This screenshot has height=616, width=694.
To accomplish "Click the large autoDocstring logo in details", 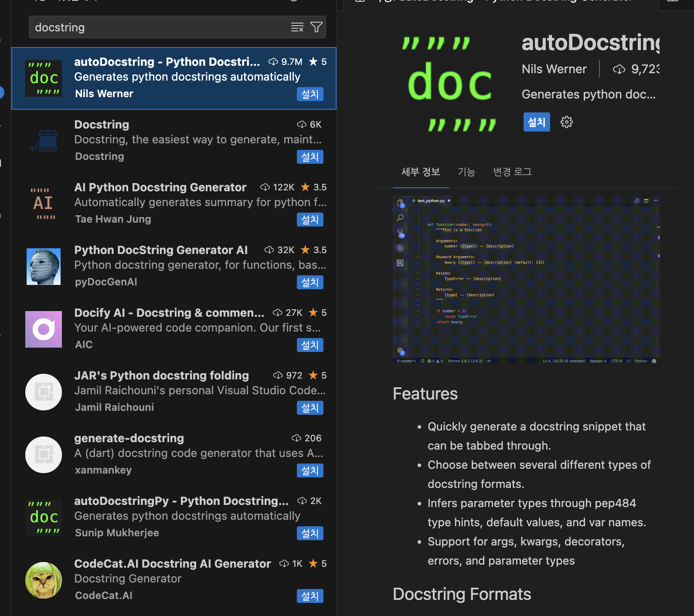I will [x=449, y=84].
